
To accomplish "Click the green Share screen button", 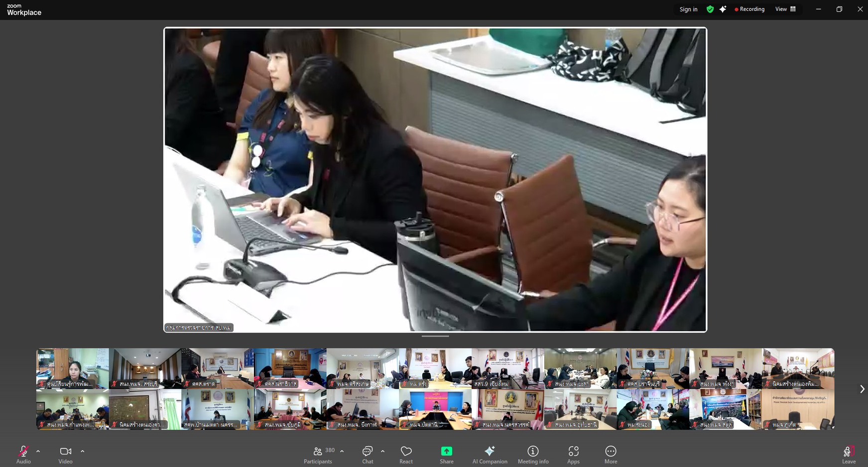I will click(x=446, y=454).
